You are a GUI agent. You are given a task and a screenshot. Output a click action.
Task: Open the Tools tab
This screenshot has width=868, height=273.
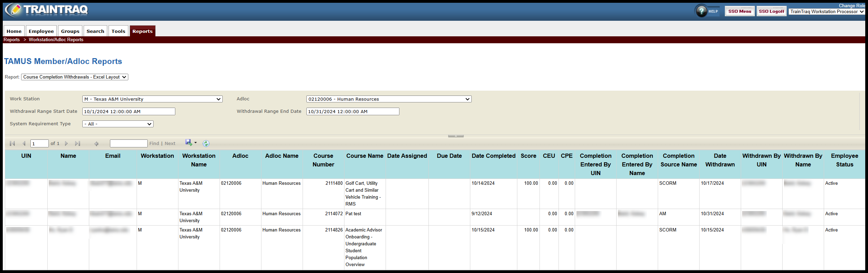(x=118, y=31)
